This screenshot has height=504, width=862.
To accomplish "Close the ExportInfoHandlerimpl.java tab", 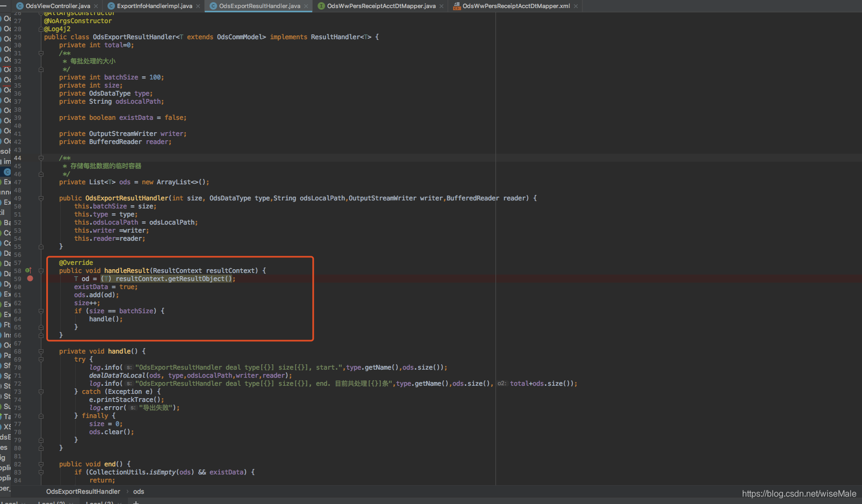I will tap(198, 6).
